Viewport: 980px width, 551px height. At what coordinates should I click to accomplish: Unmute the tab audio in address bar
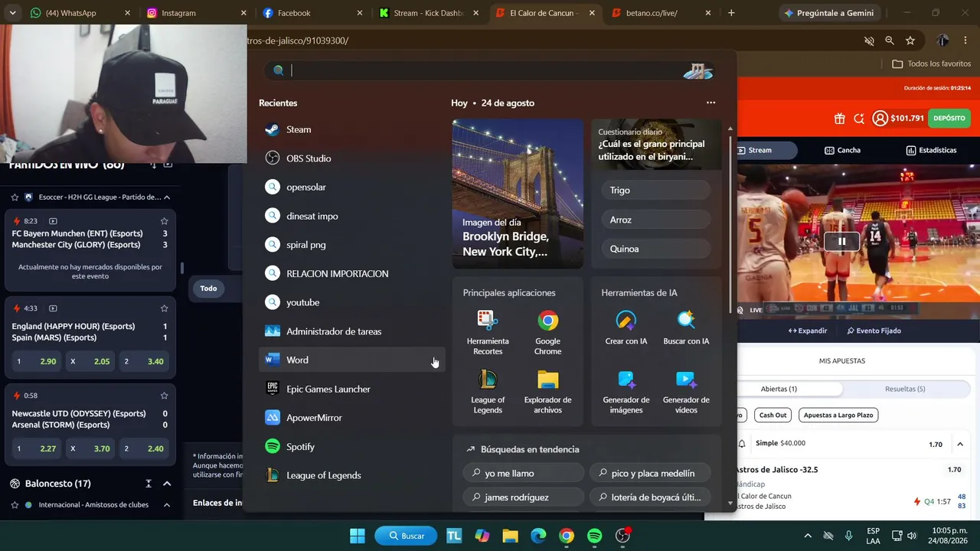tap(868, 41)
